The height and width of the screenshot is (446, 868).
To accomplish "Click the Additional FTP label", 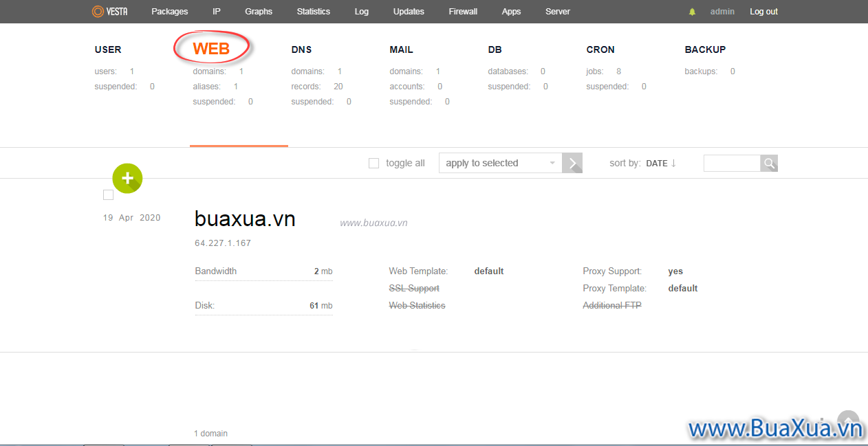I will pos(612,305).
